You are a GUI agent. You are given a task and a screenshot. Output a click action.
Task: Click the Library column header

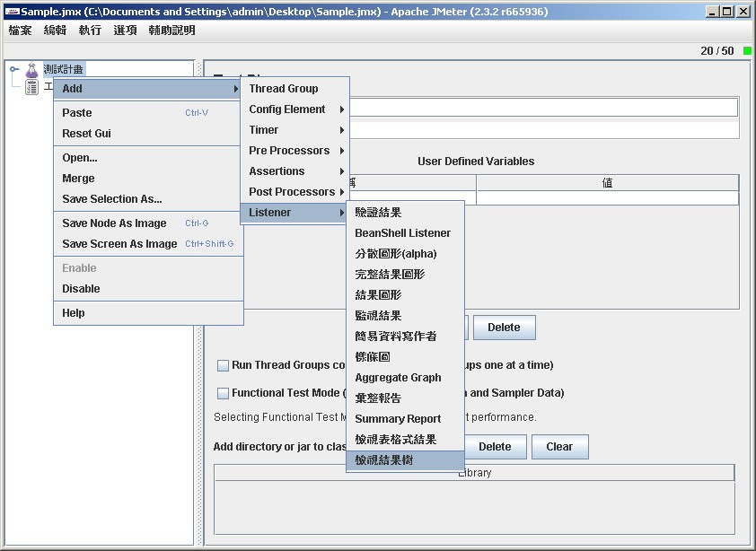click(x=474, y=473)
